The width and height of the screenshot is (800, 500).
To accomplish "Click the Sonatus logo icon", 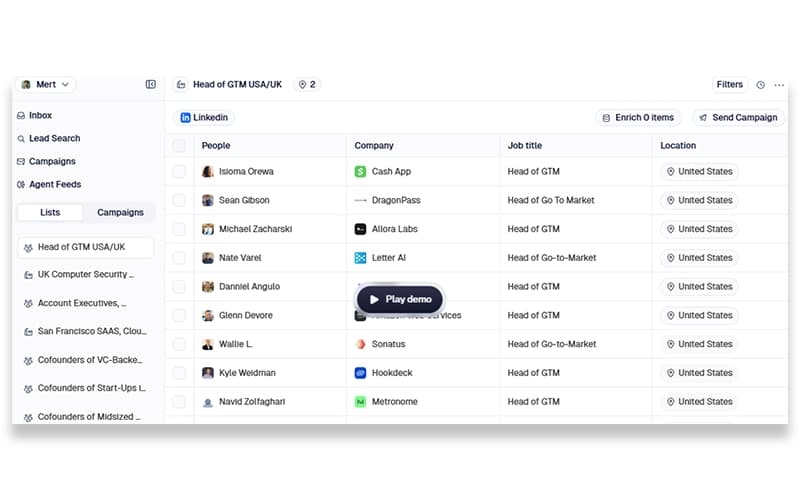I will point(360,344).
